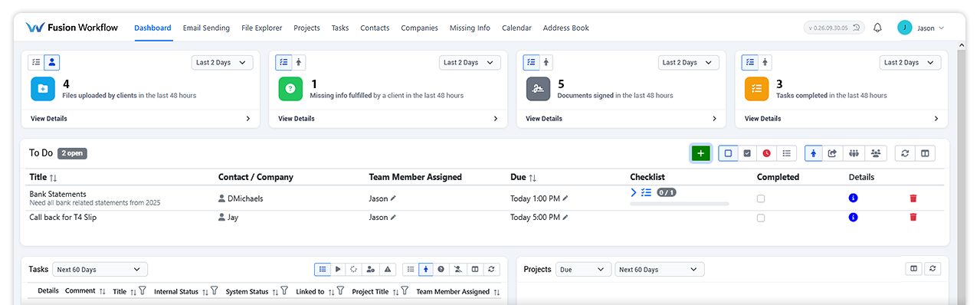Open Projects panel column layout icon
The width and height of the screenshot is (980, 305).
point(914,270)
